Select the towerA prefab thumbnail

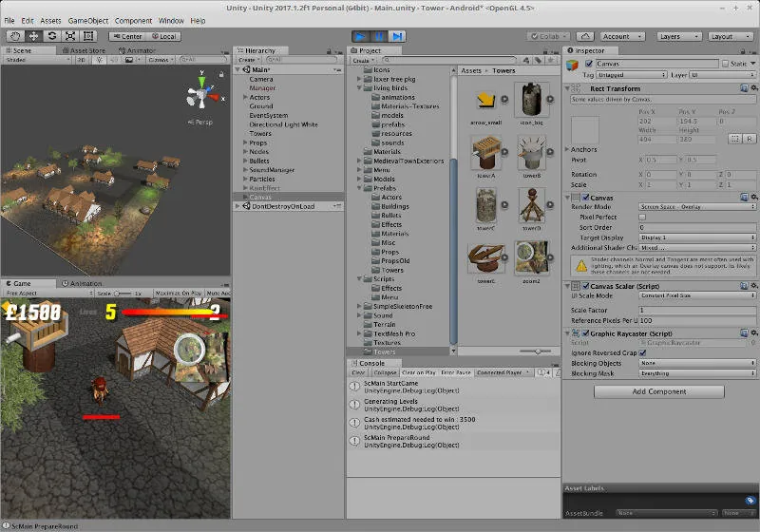485,153
